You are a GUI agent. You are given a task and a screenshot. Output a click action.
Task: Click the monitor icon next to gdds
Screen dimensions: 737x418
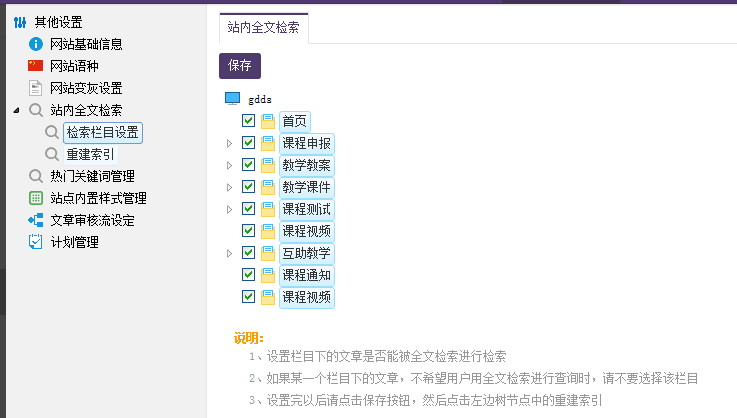point(232,99)
